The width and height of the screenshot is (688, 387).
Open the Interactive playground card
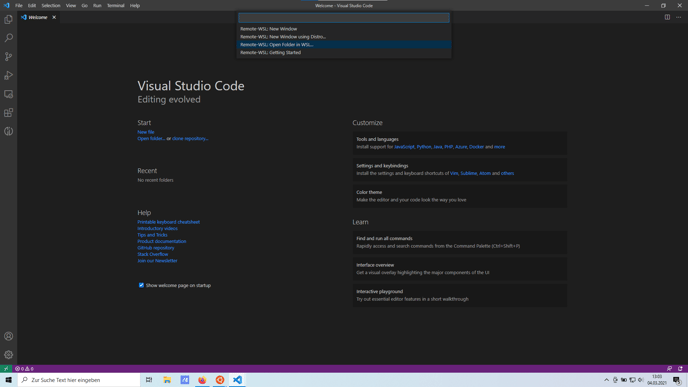pyautogui.click(x=459, y=295)
